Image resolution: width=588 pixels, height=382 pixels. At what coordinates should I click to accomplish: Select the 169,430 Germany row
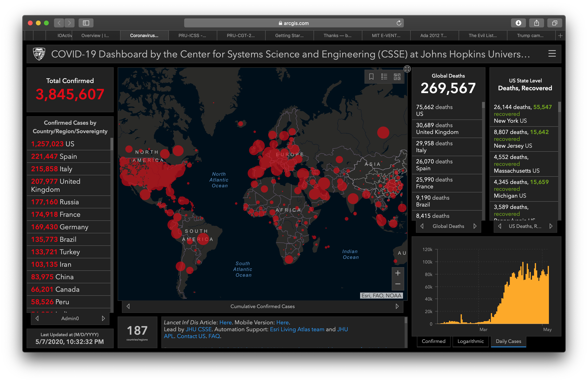(x=69, y=227)
